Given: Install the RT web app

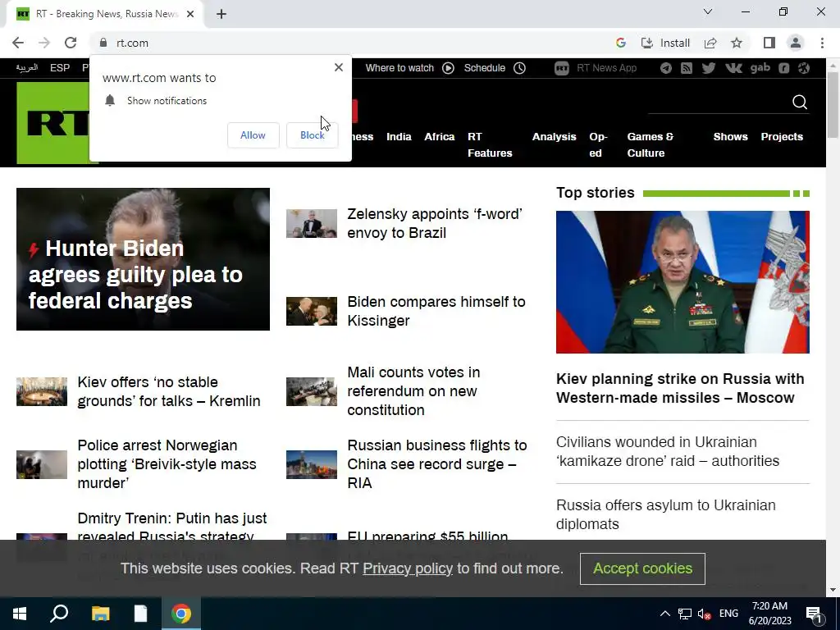Looking at the screenshot, I should [665, 43].
